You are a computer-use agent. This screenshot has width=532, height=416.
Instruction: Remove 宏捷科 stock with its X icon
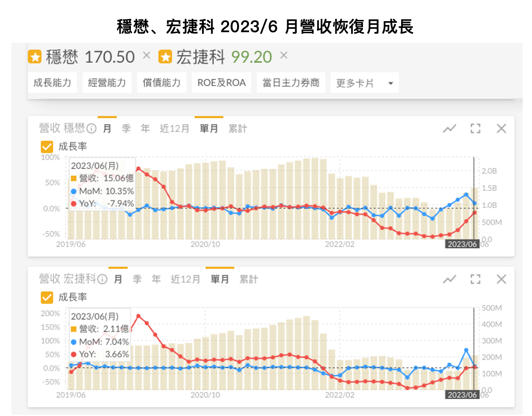[x=284, y=55]
